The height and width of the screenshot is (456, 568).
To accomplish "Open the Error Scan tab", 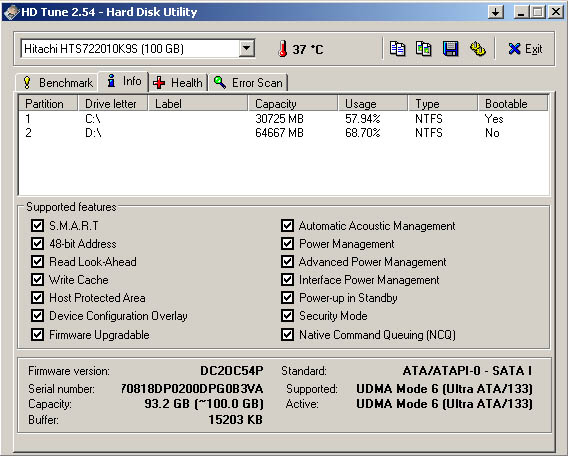I will [x=248, y=83].
